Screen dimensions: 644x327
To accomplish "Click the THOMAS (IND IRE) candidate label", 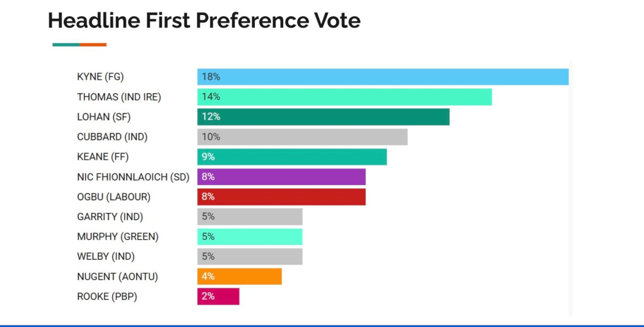I will tap(119, 97).
